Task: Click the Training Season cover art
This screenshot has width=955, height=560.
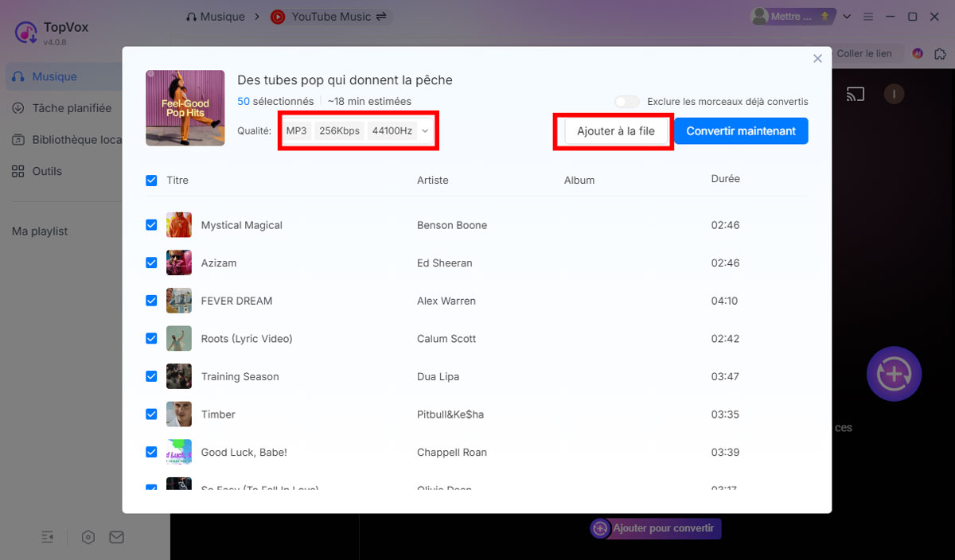Action: pos(179,376)
